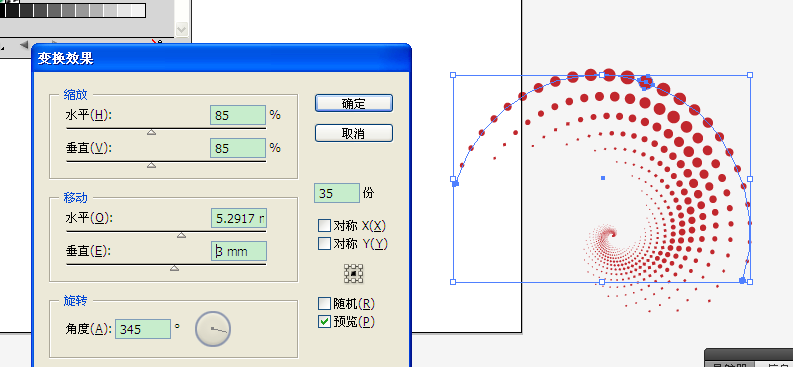Viewport: 793px width, 367px height.
Task: Click the reference point locator icon
Action: pyautogui.click(x=354, y=273)
